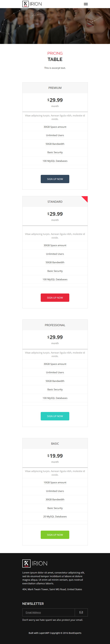Focus the Email Address newsletter field
Screen dimensions: 110x644
click(x=49, y=612)
